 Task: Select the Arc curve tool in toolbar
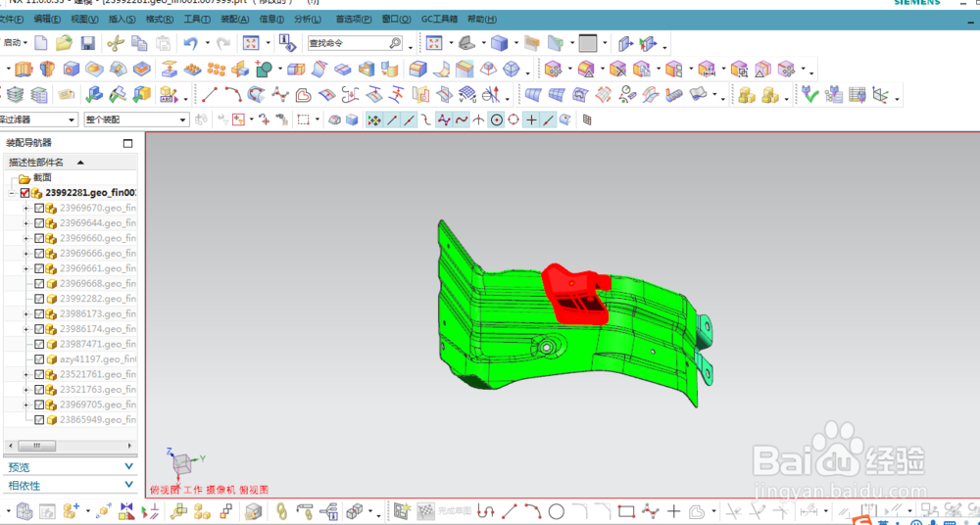[x=233, y=94]
